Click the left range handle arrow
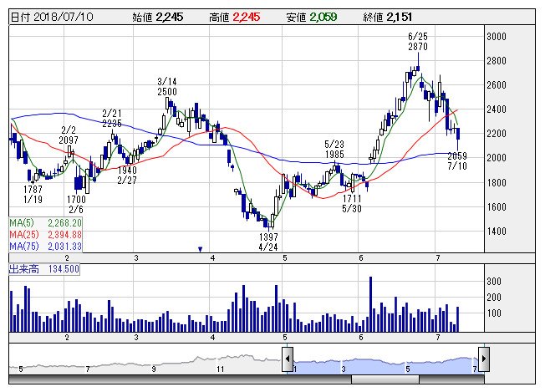Viewport: 545px width, 392px height. [288, 359]
